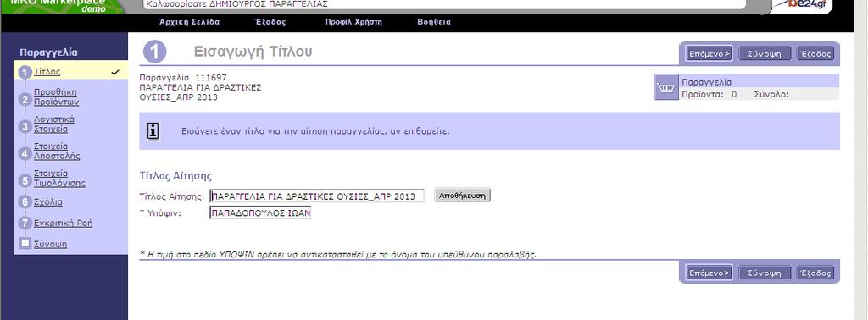Image resolution: width=868 pixels, height=320 pixels.
Task: Click the step 7 circle icon in sidebar
Action: [25, 223]
